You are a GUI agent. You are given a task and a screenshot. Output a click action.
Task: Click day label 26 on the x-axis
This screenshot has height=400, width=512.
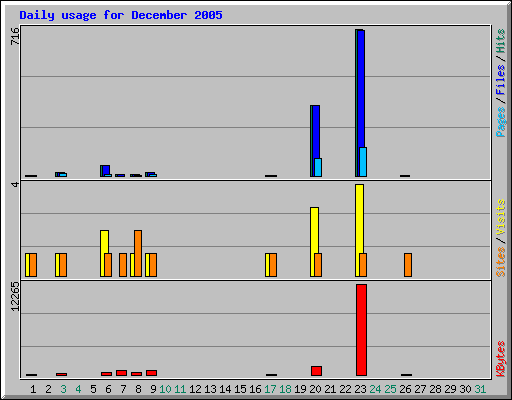[405, 389]
